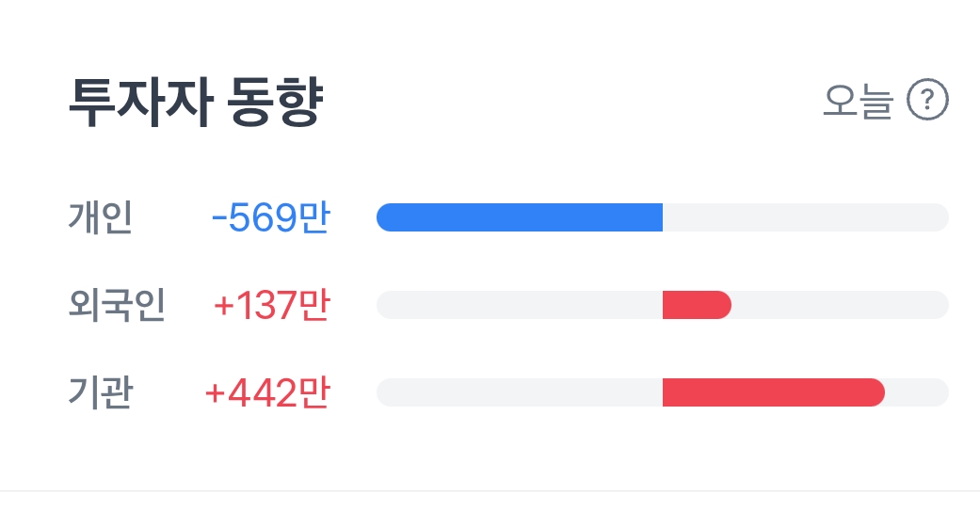Click the +137만 net value
Viewport: 980px width, 511px height.
click(271, 305)
